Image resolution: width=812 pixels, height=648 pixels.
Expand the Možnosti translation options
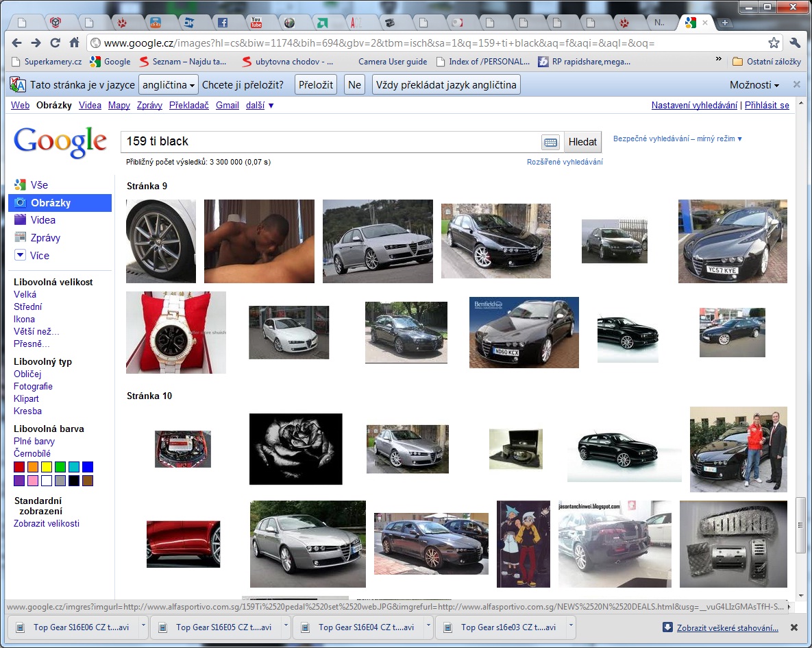click(x=754, y=85)
